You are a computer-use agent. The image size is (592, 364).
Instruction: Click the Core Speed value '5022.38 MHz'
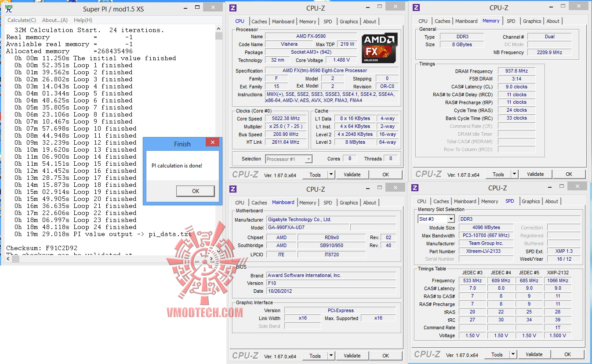(x=287, y=119)
